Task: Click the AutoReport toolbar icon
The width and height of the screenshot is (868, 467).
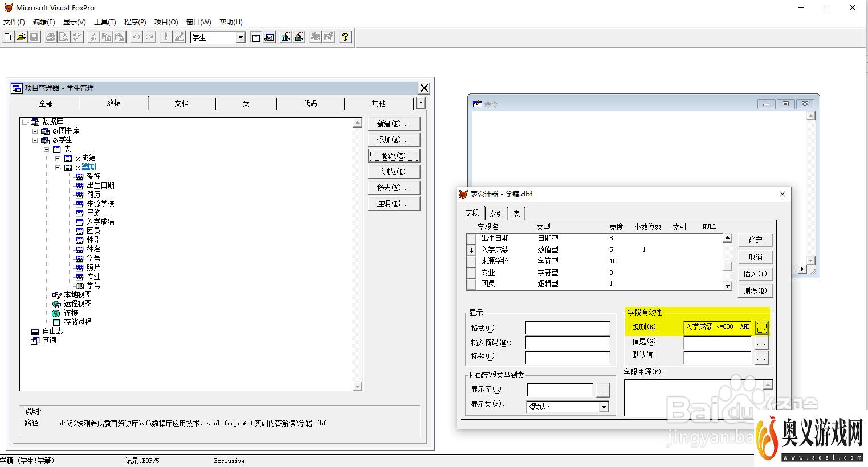Action: click(x=328, y=37)
